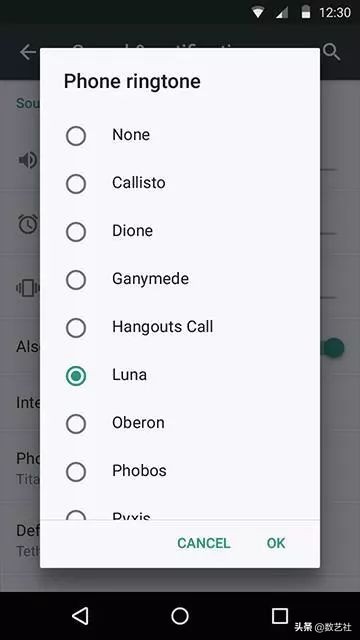Image resolution: width=360 pixels, height=640 pixels.
Task: Tap the search magnifier icon
Action: (x=331, y=52)
